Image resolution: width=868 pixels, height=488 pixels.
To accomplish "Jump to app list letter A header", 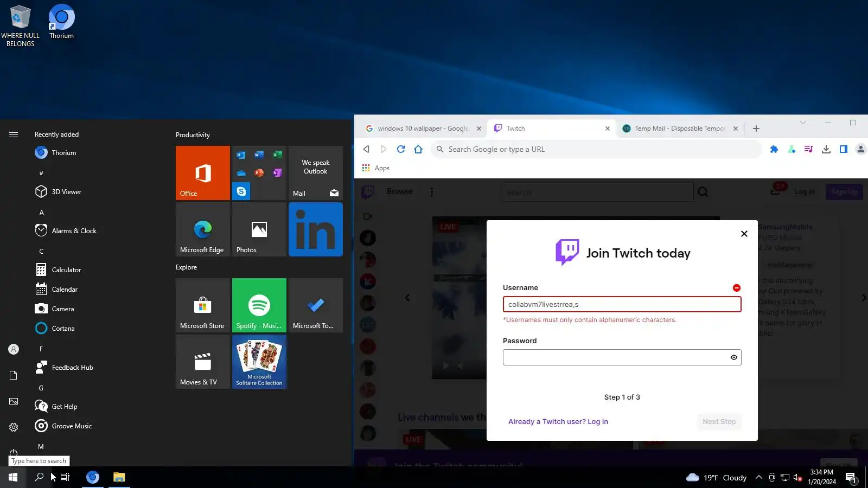I will tap(41, 212).
